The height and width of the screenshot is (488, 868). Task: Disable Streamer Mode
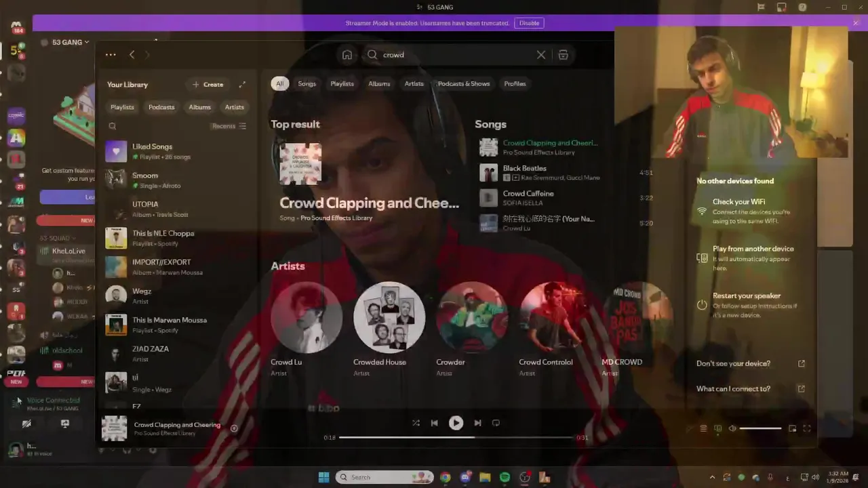pos(529,23)
